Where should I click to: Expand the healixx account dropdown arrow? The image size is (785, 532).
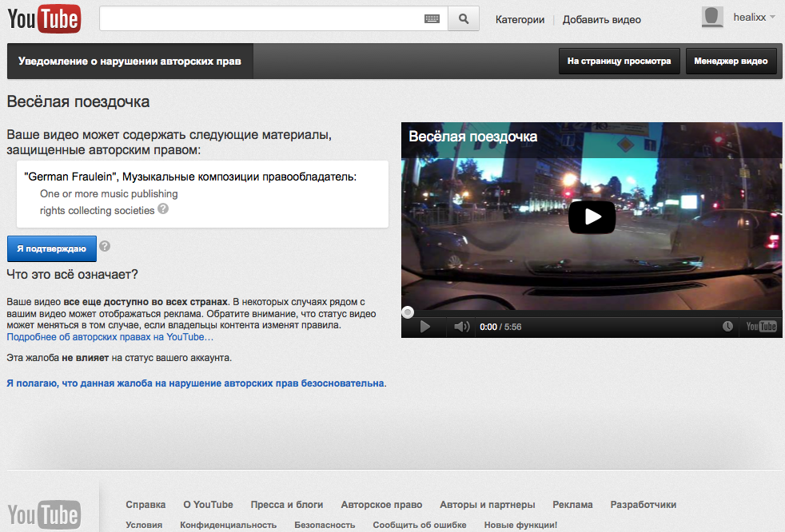(x=772, y=17)
